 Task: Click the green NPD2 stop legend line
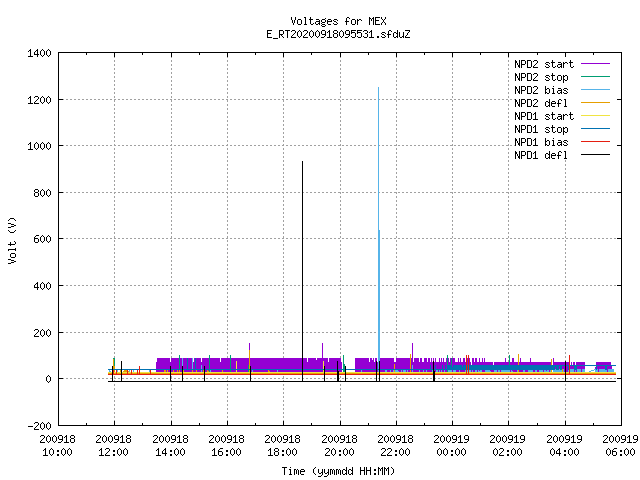tap(595, 76)
